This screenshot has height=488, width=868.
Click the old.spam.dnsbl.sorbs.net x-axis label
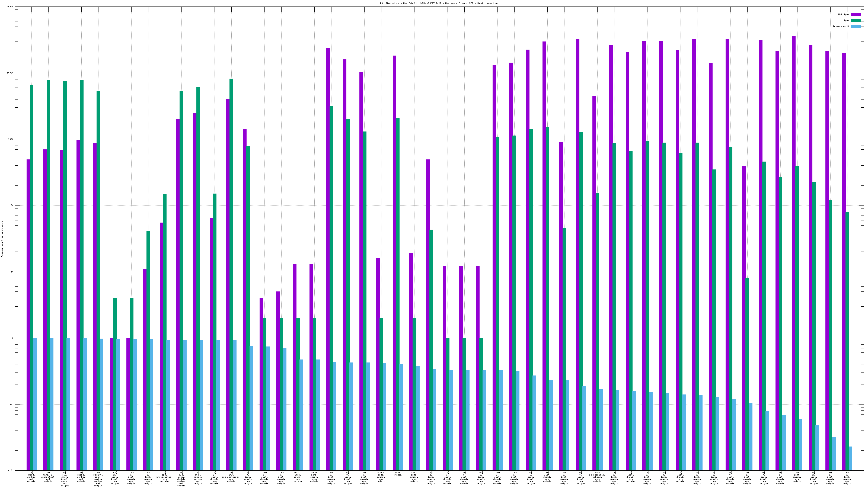coord(181,479)
